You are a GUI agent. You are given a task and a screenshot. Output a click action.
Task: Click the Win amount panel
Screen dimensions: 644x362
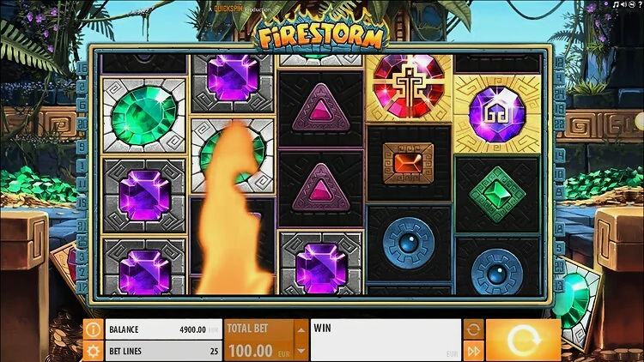click(x=386, y=341)
